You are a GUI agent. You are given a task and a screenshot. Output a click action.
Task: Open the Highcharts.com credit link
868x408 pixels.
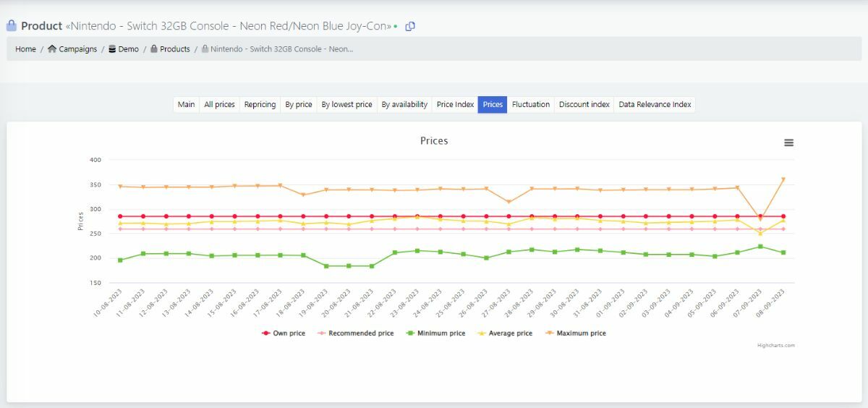coord(776,345)
